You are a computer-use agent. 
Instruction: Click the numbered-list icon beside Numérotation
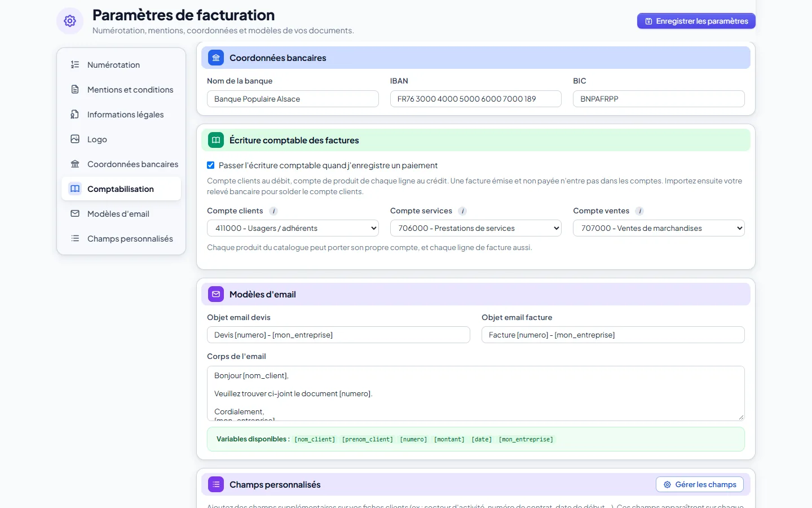click(75, 64)
